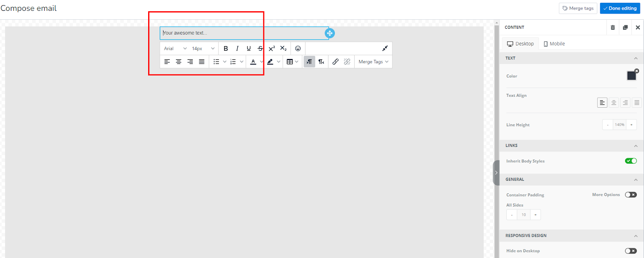Click the background highlight color icon

pos(270,62)
